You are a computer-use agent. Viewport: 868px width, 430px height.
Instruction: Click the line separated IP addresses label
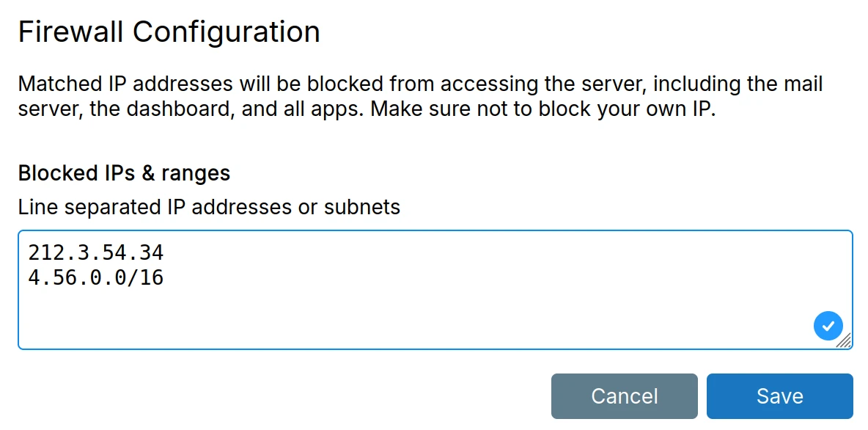tap(208, 207)
